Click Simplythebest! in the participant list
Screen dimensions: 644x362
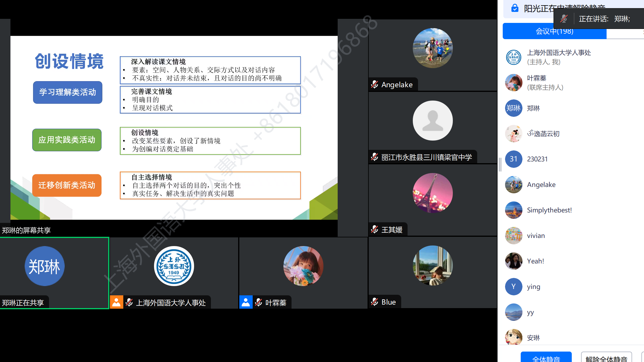click(x=549, y=210)
